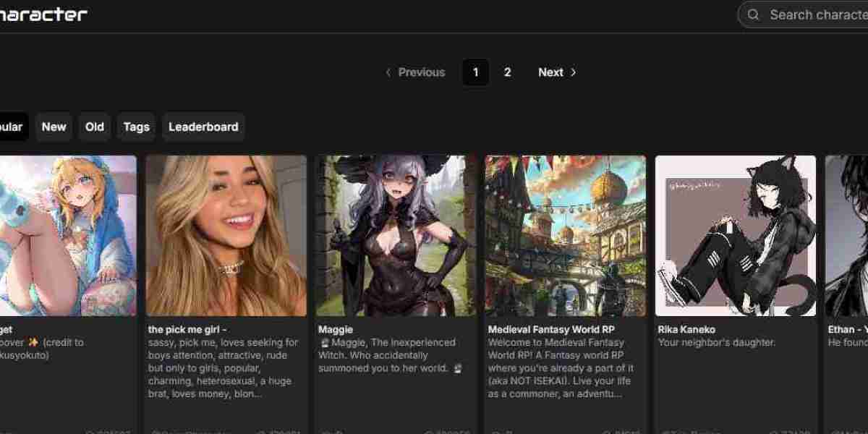Click the magnifying glass search icon
868x434 pixels.
[753, 14]
